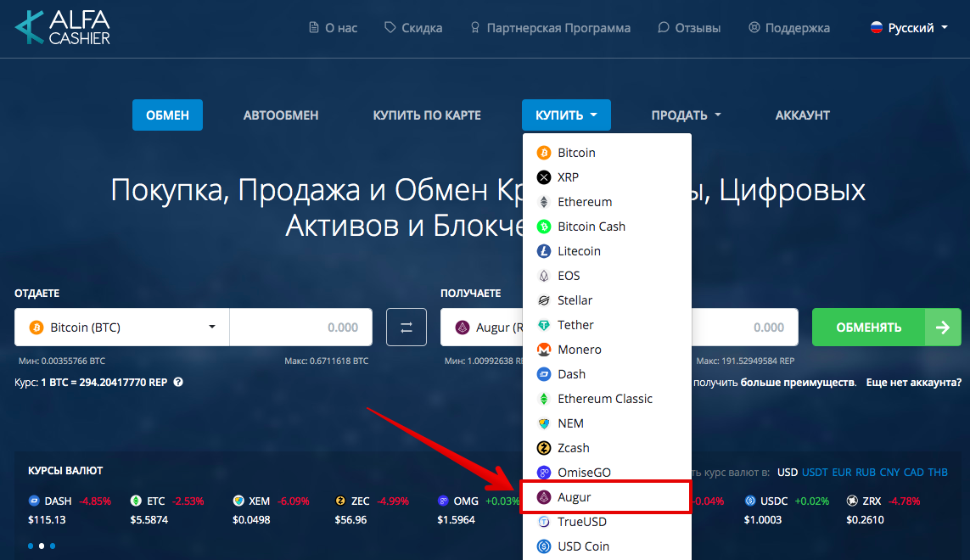Click the Bitcoin amount input field
This screenshot has width=970, height=560.
(x=301, y=328)
